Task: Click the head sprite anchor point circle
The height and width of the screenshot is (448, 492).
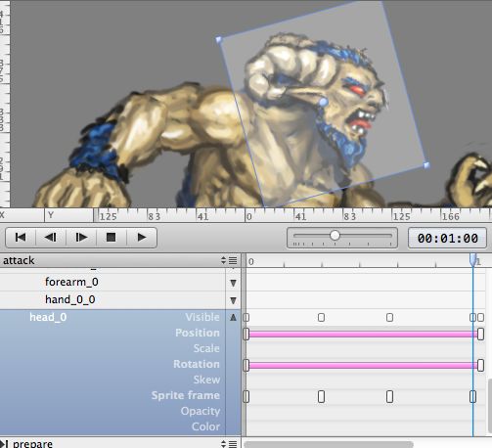Action: 323,103
